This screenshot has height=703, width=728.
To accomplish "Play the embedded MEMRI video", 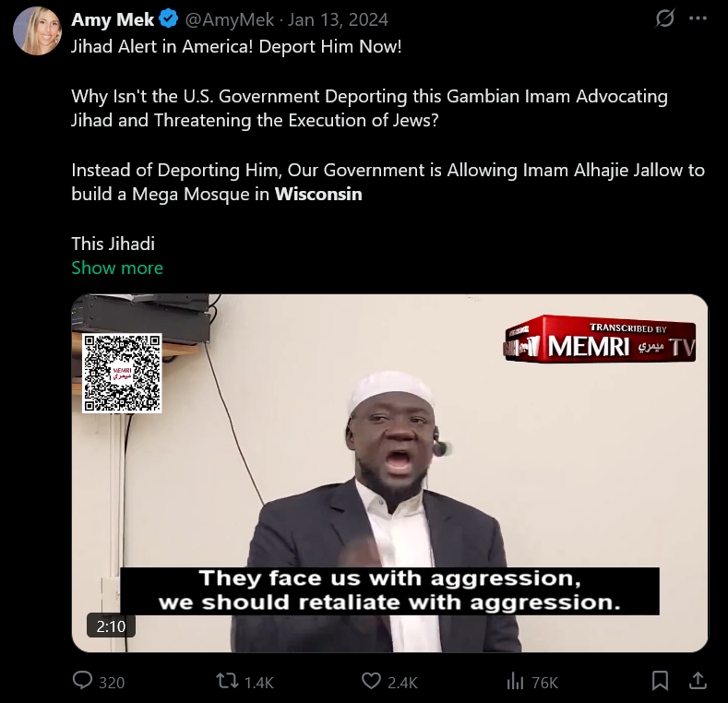I will point(390,473).
